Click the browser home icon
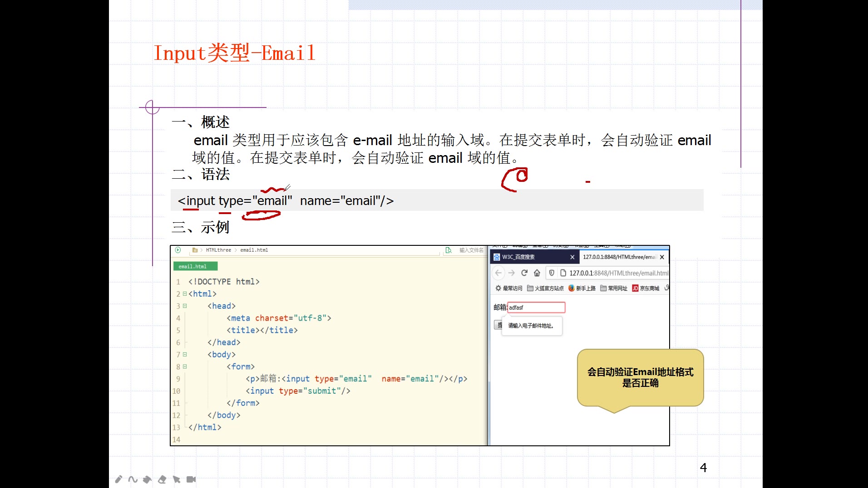The width and height of the screenshot is (868, 488). coord(537,273)
